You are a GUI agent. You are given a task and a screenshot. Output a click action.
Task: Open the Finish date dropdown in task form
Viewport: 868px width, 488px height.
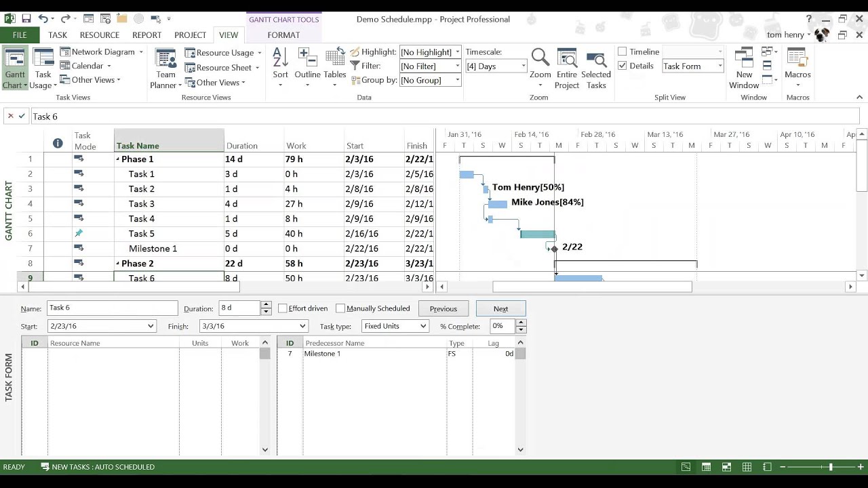coord(302,326)
